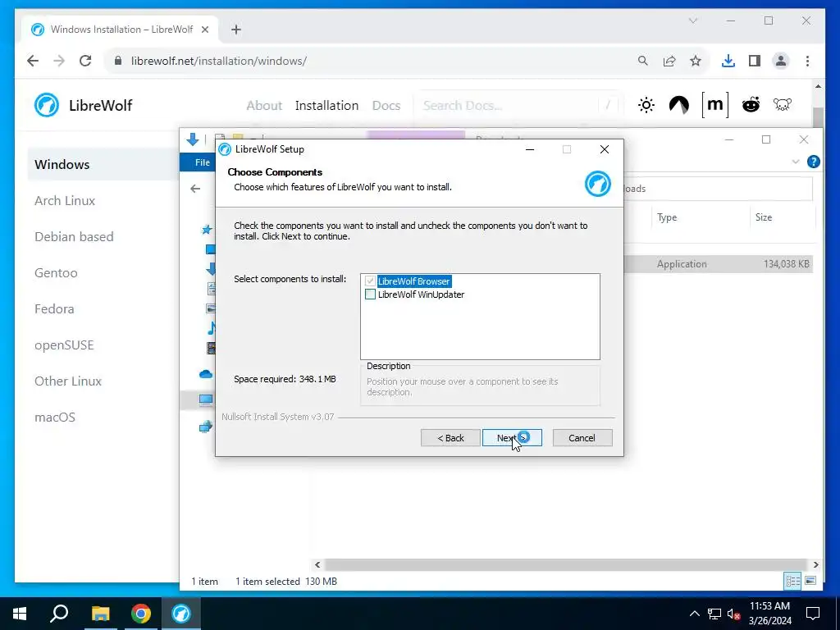Image resolution: width=840 pixels, height=630 pixels.
Task: Open the tab search chevron in Chrome
Action: 693,21
